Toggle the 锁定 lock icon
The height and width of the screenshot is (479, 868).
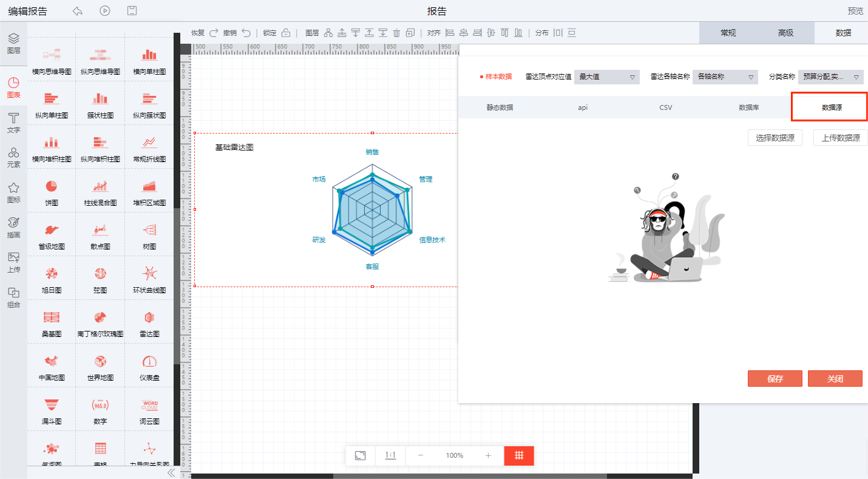click(285, 33)
